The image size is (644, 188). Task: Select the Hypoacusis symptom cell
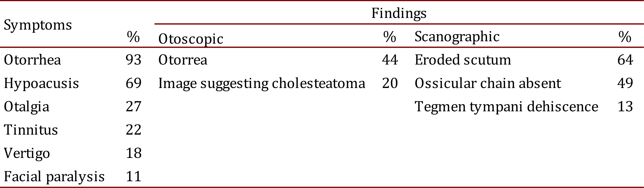pos(41,83)
